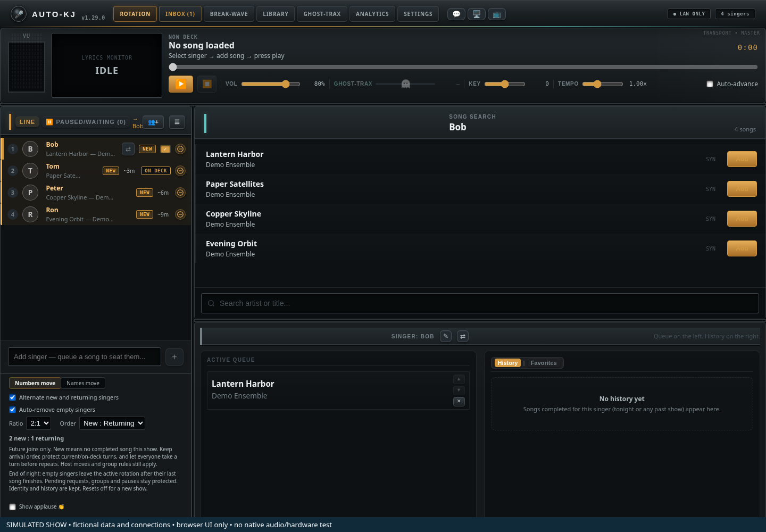
Task: Switch to the Inbox tab
Action: click(x=180, y=14)
